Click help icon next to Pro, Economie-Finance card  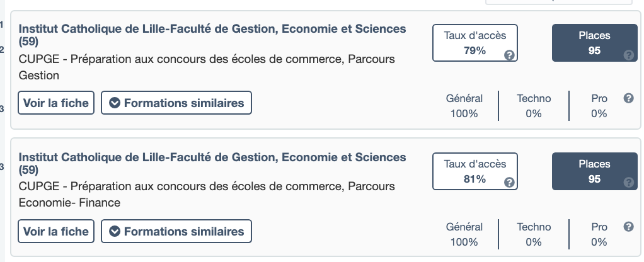point(628,227)
